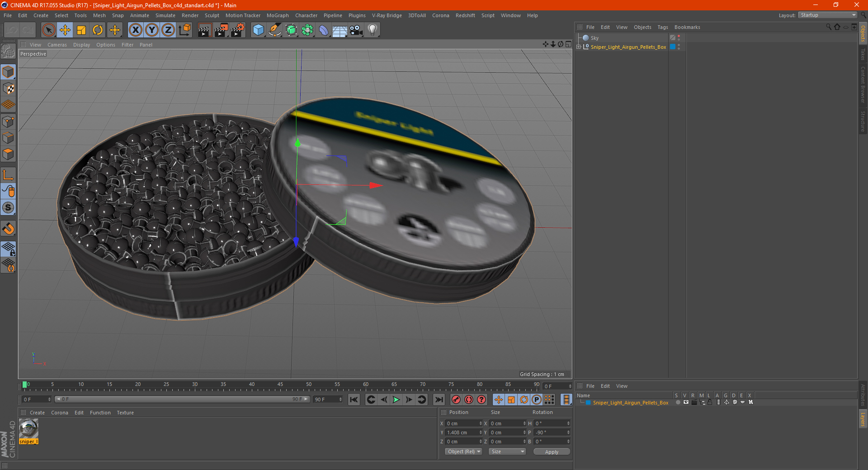Screen dimensions: 868x470
Task: Add a Light object
Action: 373,30
